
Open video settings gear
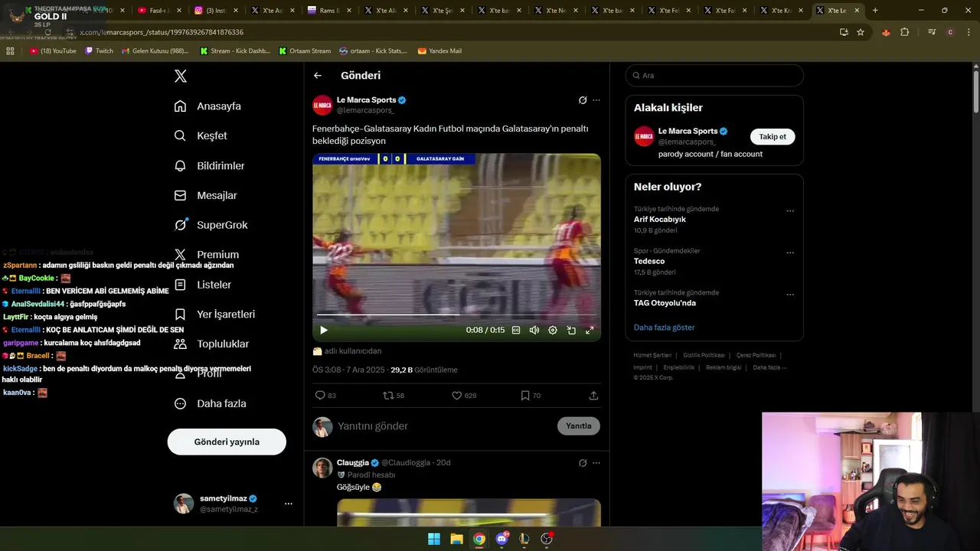tap(553, 330)
